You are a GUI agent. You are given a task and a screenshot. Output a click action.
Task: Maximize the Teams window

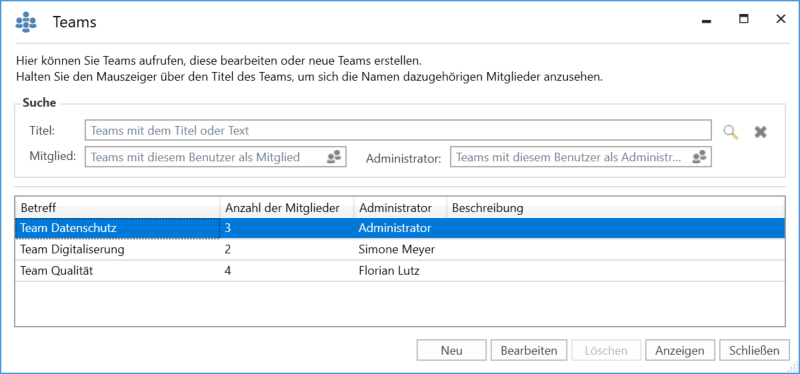(x=744, y=19)
